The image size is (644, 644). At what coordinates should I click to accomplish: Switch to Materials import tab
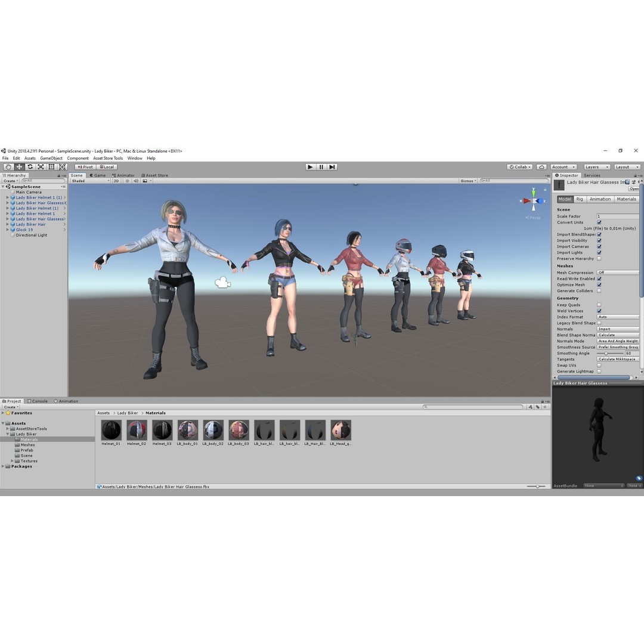(626, 199)
